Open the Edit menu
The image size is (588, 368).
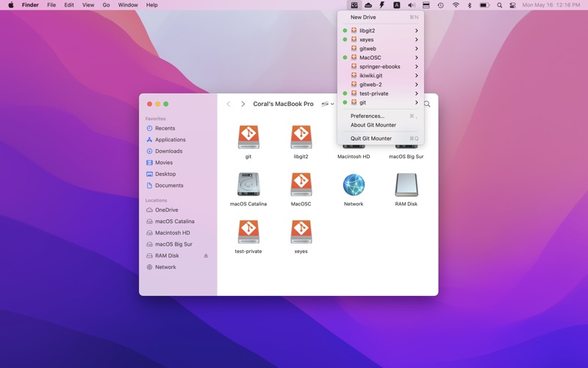coord(69,5)
